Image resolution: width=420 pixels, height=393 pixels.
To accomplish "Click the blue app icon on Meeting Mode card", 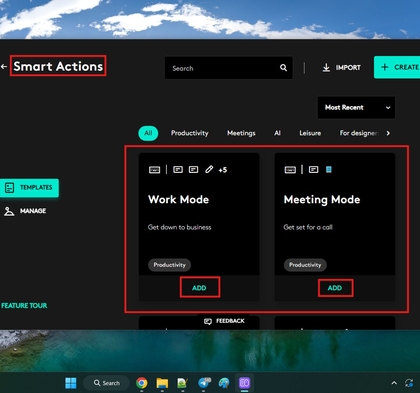I will tap(329, 170).
